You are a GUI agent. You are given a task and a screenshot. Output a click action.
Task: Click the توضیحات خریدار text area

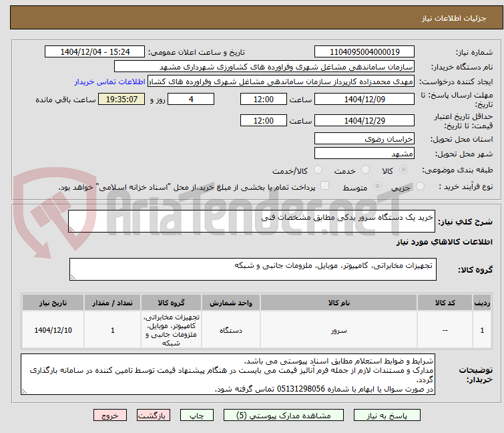(228, 374)
